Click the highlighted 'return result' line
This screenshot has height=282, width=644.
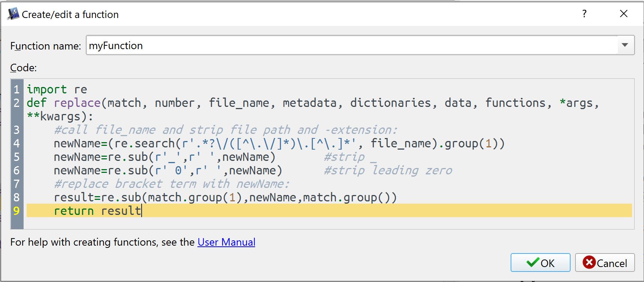pyautogui.click(x=97, y=211)
